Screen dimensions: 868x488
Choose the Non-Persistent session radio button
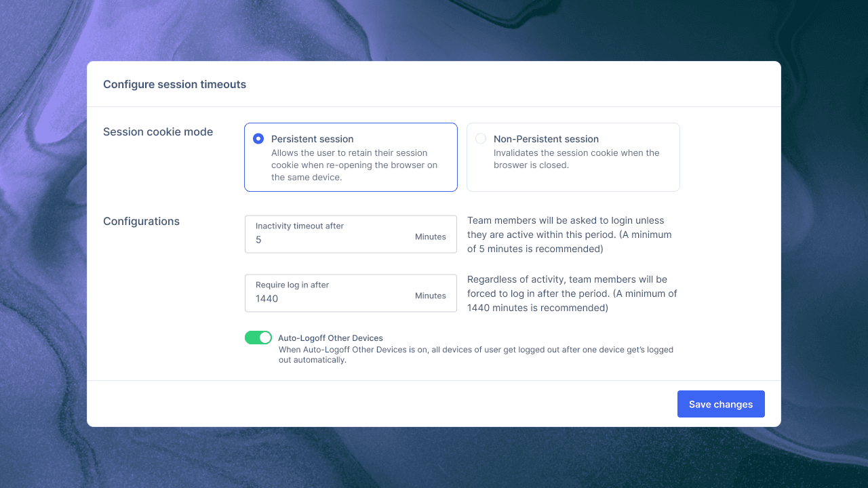point(481,139)
